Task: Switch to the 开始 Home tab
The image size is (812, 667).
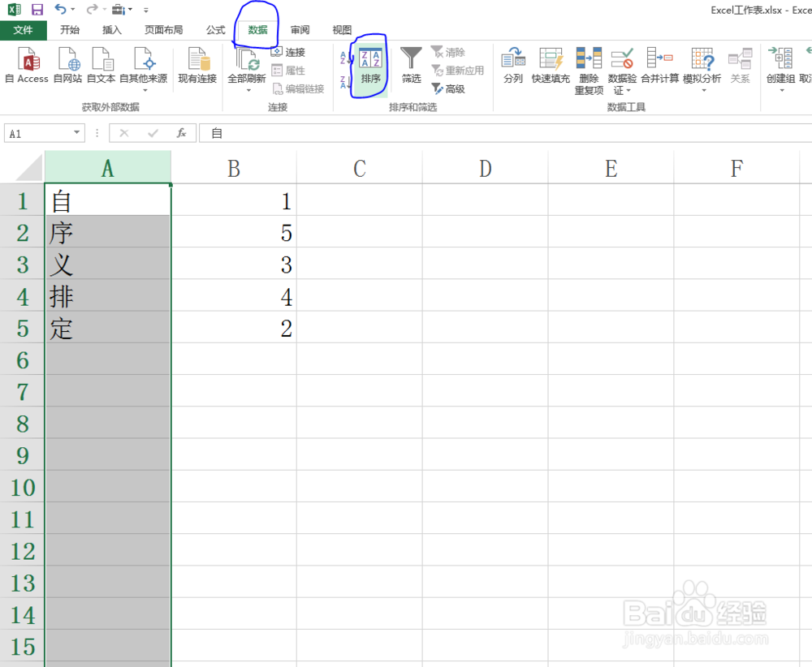Action: pyautogui.click(x=70, y=30)
